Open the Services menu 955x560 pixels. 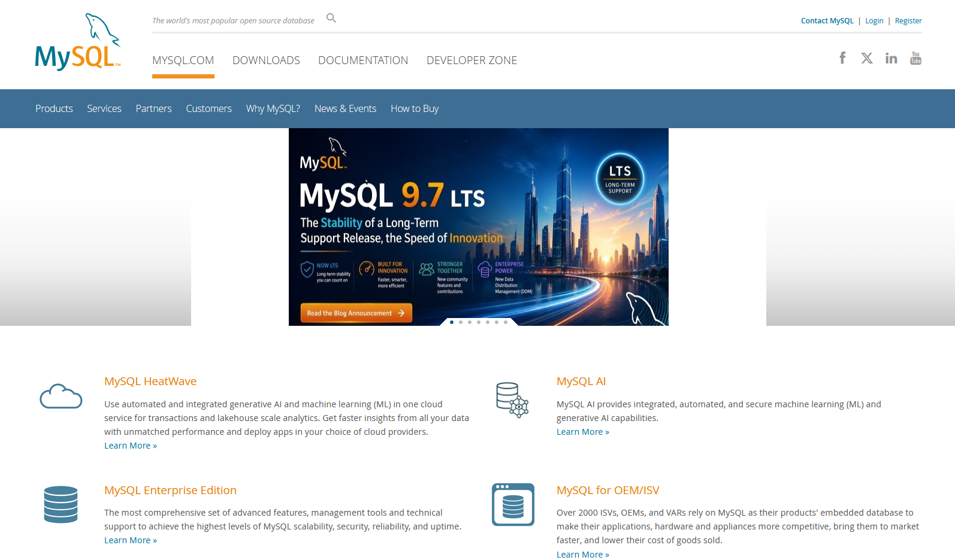104,108
